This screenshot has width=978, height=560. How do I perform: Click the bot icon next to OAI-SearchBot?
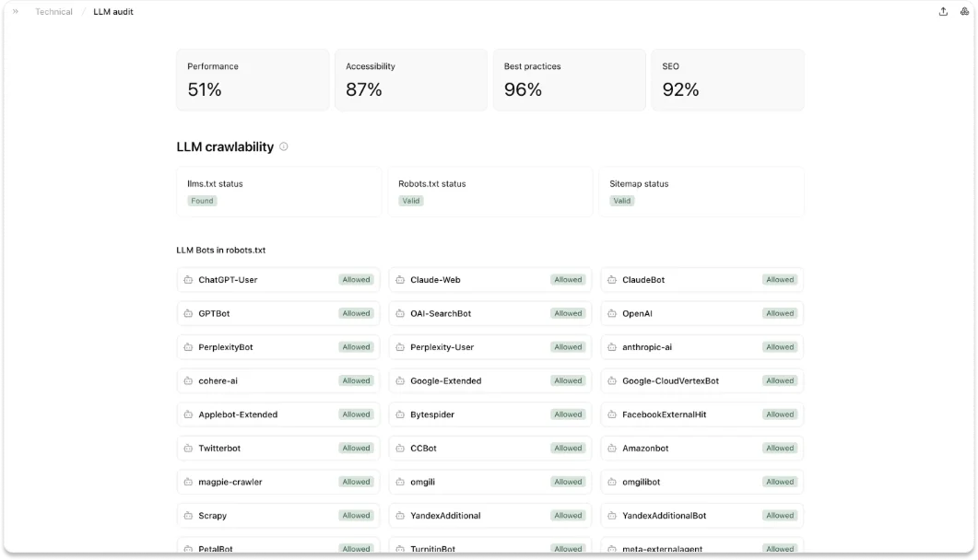pyautogui.click(x=400, y=313)
